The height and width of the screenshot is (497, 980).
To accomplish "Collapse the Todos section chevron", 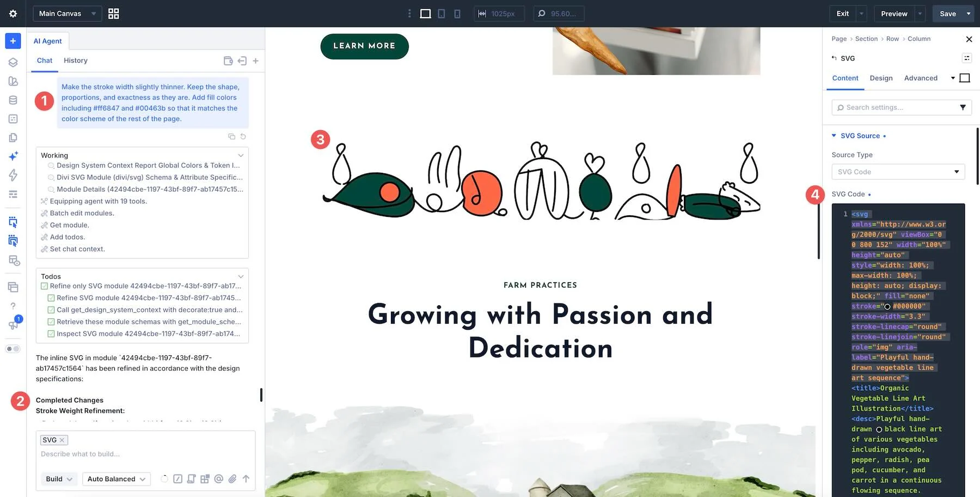I will pyautogui.click(x=241, y=276).
